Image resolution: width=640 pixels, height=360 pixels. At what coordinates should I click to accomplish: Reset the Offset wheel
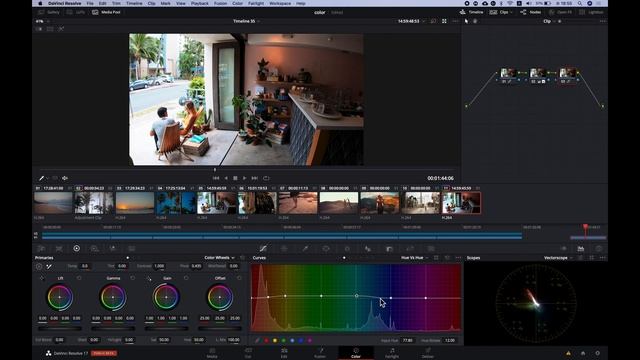point(239,278)
